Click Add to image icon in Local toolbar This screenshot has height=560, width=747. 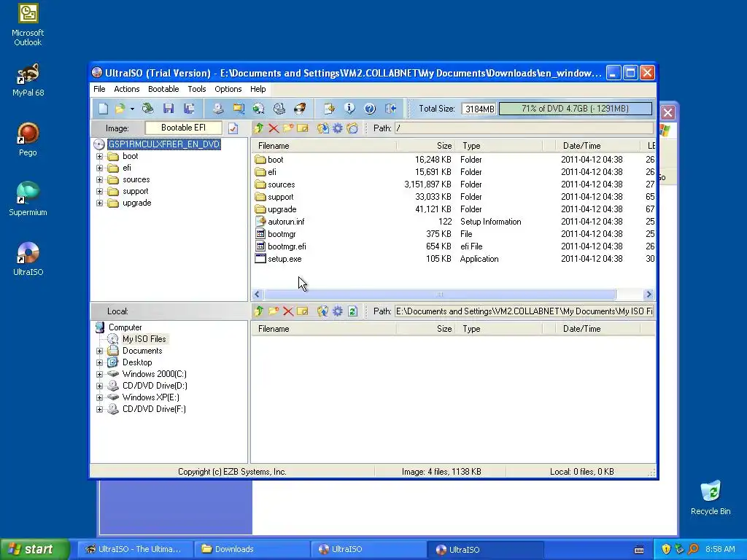322,311
